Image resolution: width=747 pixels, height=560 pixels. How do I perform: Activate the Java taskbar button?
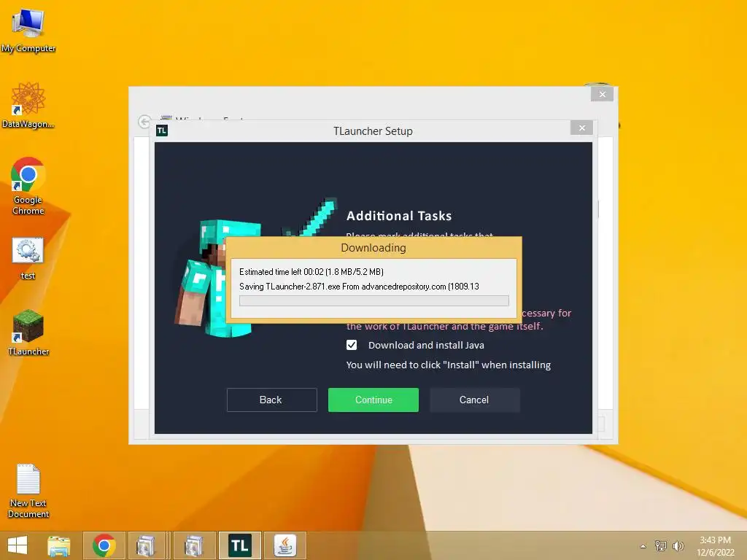(x=285, y=545)
